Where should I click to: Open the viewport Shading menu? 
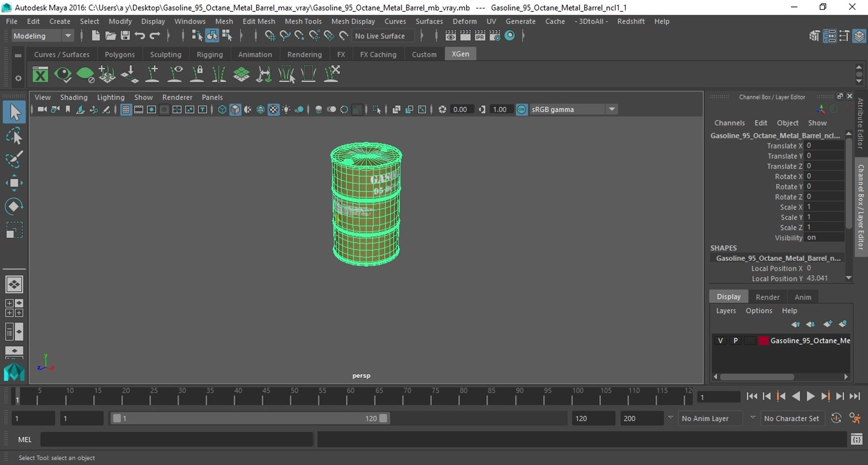tap(74, 97)
